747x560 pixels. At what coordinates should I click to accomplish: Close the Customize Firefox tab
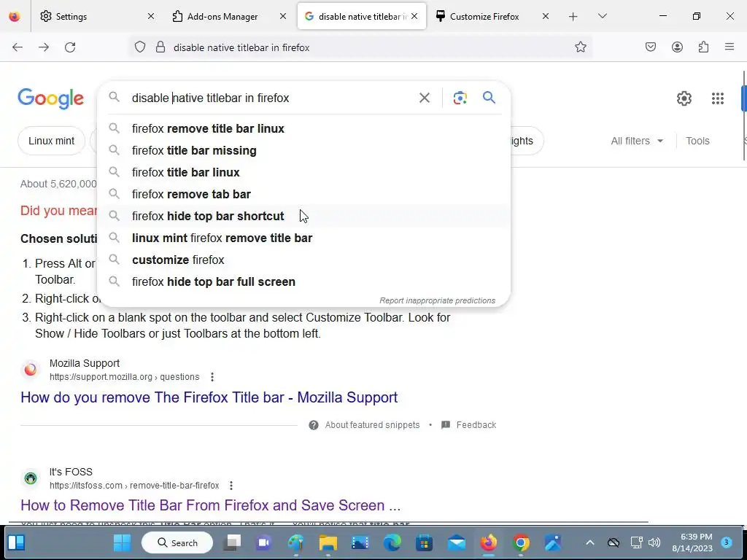[546, 17]
